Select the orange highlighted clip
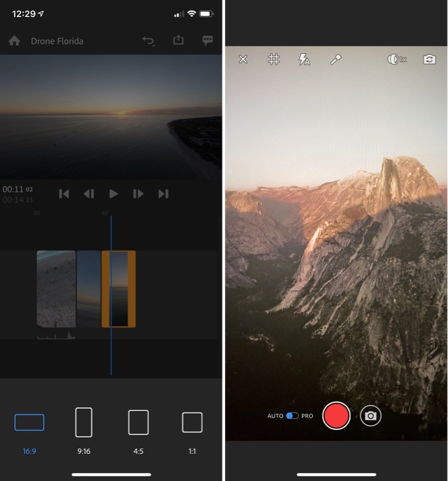Screen dimensions: 448x481 click(119, 289)
